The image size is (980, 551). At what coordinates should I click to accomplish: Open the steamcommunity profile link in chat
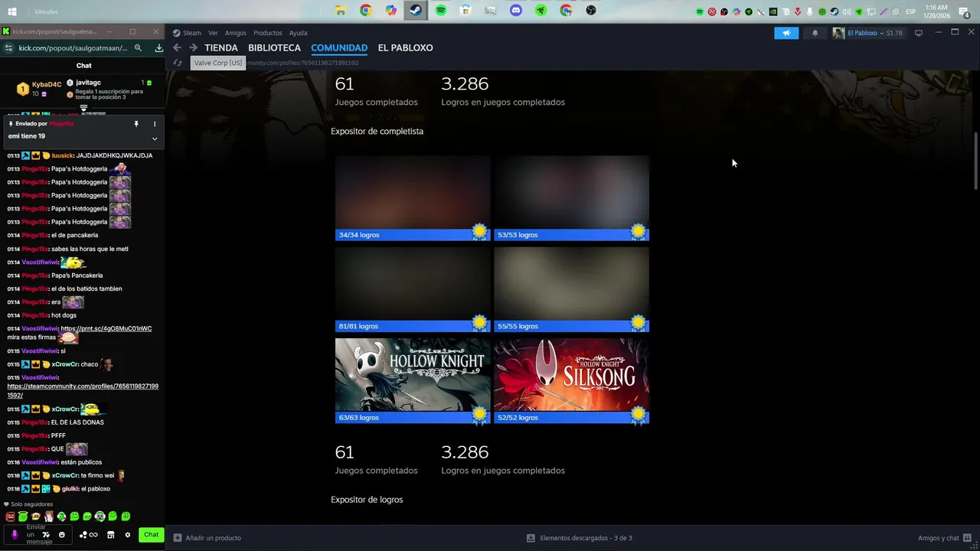click(x=83, y=390)
